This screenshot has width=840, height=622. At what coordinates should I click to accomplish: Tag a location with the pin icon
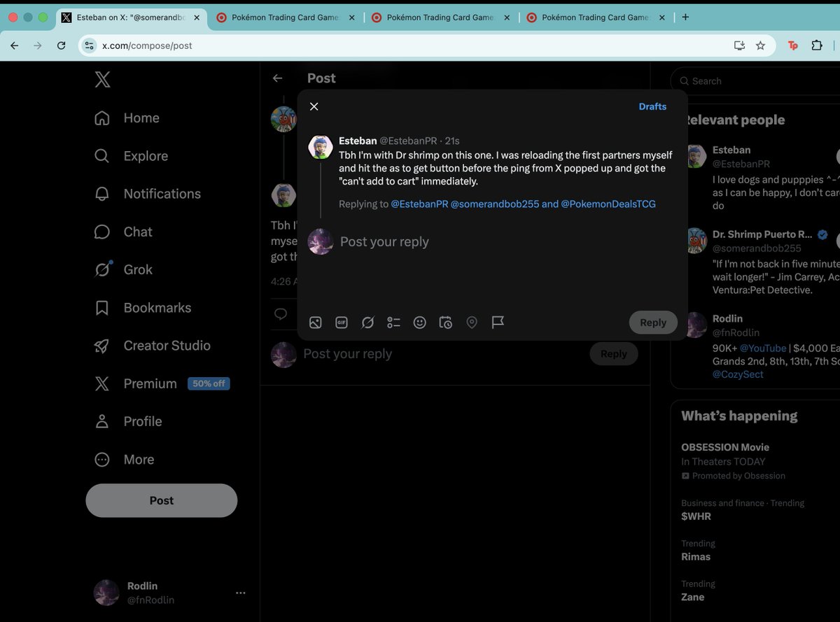(472, 323)
